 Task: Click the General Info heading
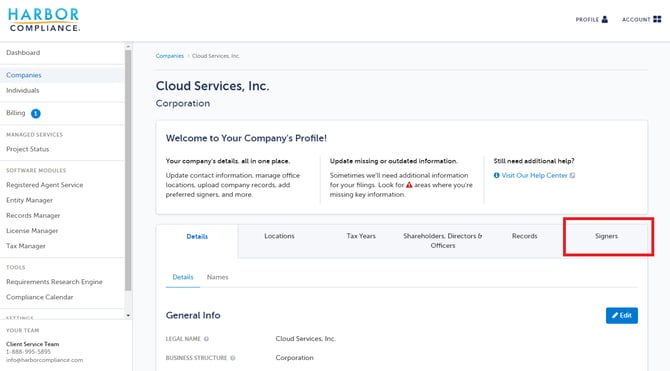click(193, 315)
